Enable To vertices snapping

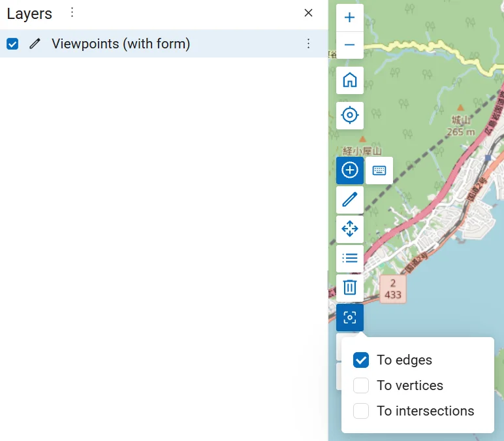pos(361,385)
